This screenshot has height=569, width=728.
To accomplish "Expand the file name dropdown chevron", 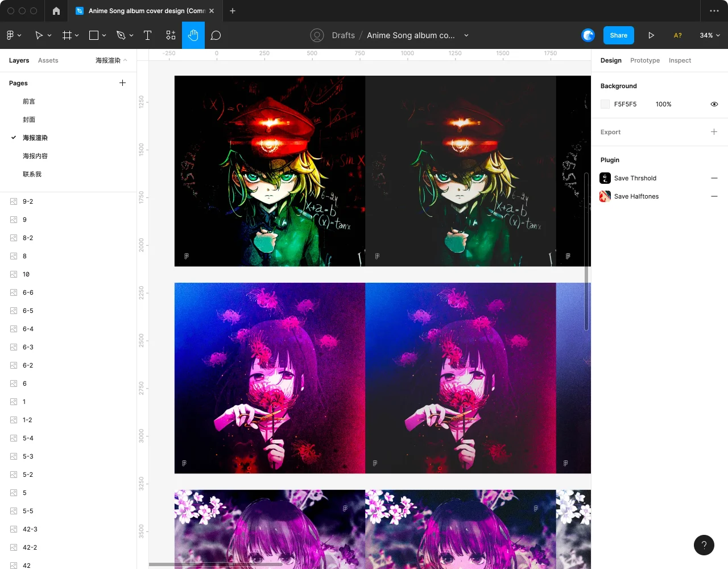I will (x=466, y=35).
